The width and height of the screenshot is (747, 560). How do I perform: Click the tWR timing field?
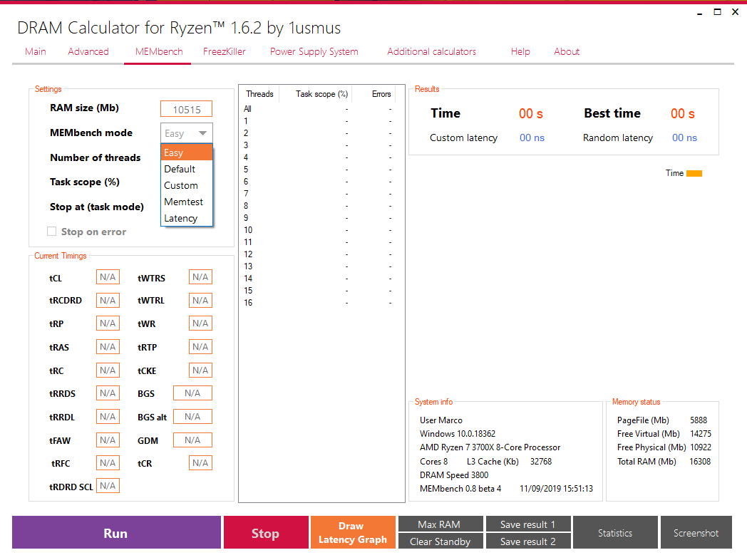200,323
